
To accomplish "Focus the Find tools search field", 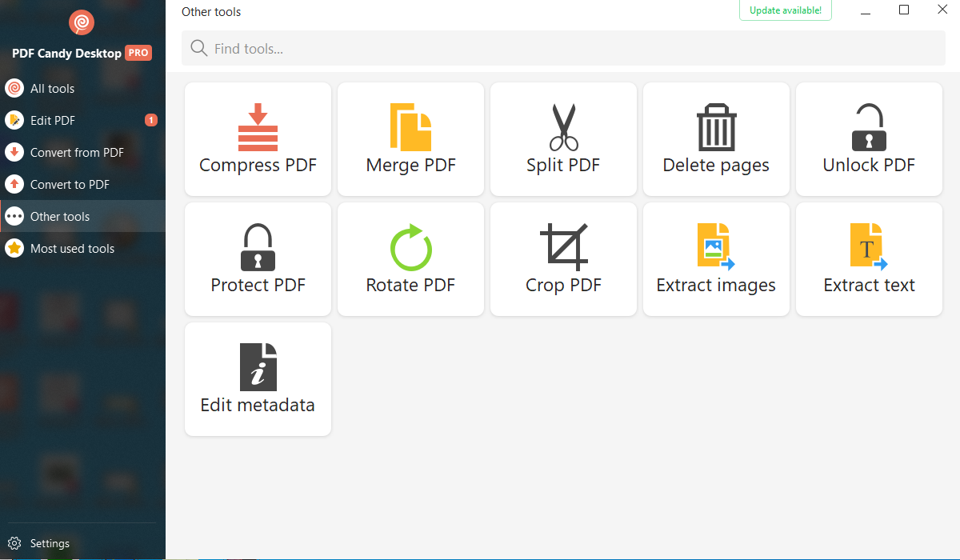I will coord(563,49).
